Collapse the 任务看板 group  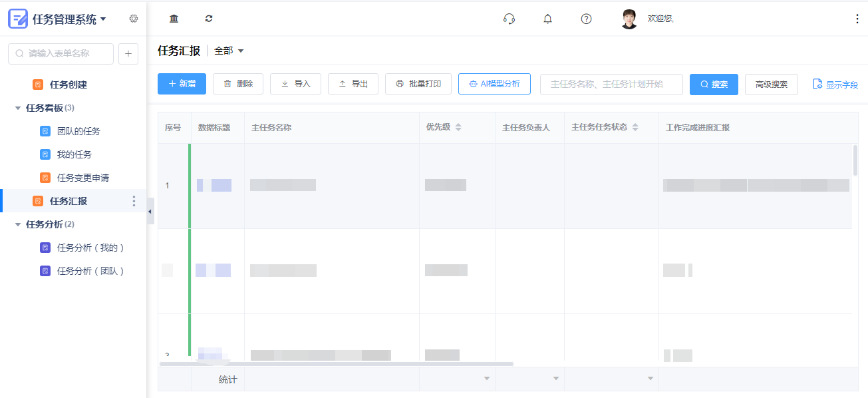tap(18, 108)
